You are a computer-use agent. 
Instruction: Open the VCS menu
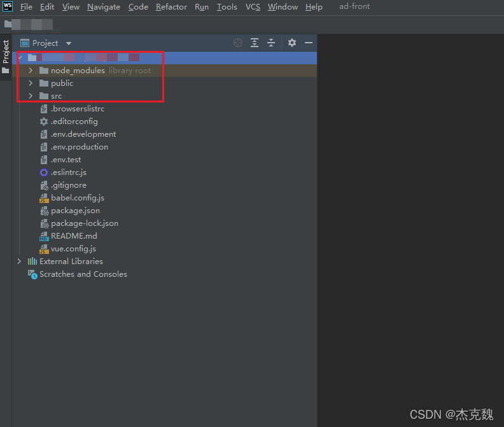[253, 7]
